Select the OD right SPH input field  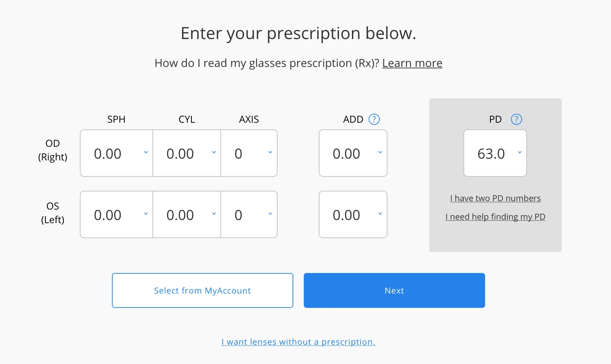112,153
